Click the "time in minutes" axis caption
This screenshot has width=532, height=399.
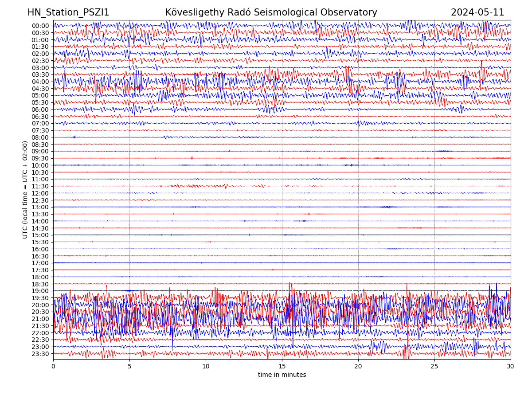coord(282,375)
